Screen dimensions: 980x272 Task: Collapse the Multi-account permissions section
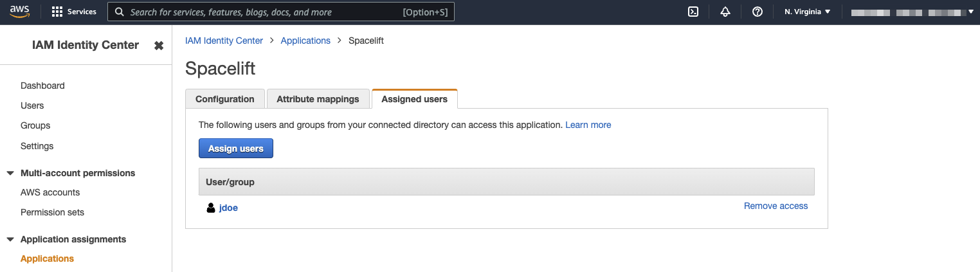click(10, 173)
